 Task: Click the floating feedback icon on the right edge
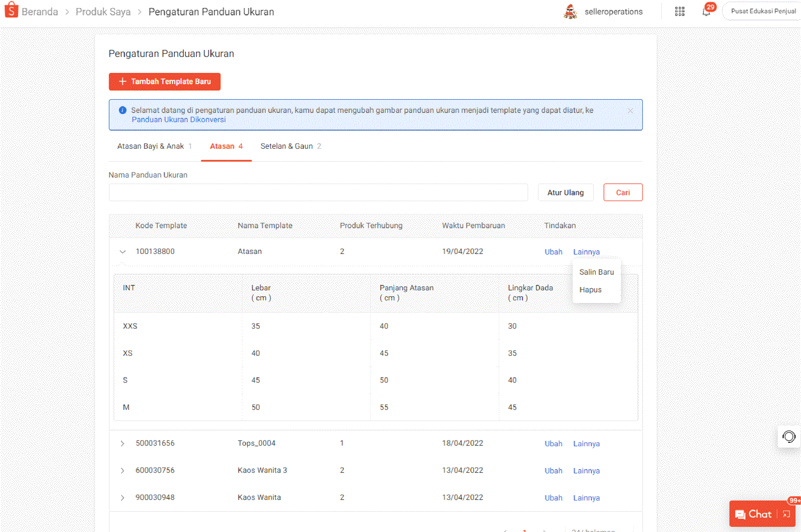(789, 436)
